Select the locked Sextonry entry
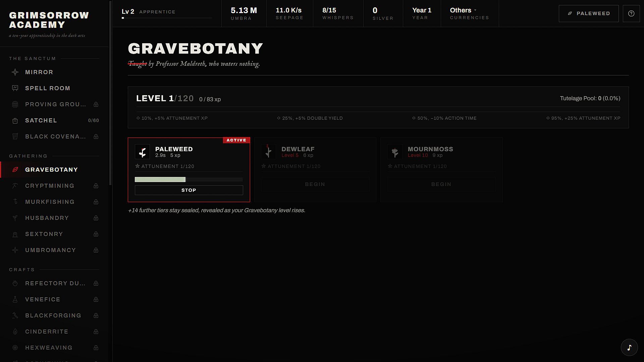 (54, 234)
